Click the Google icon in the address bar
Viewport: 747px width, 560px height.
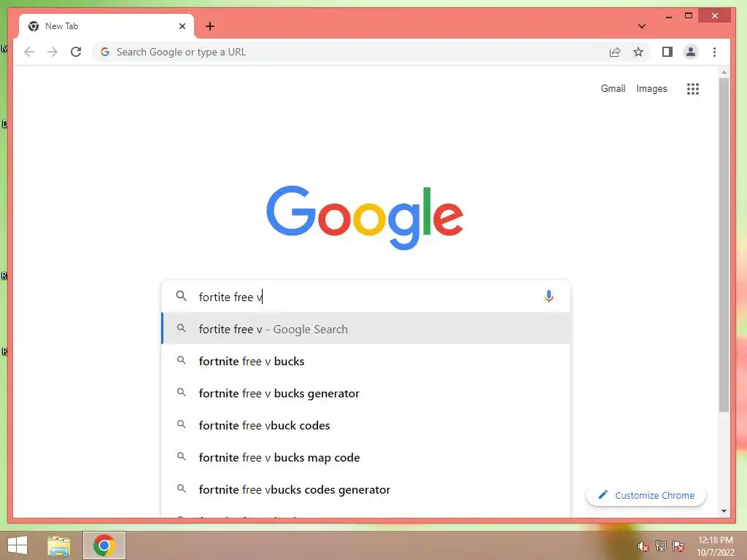(x=105, y=52)
